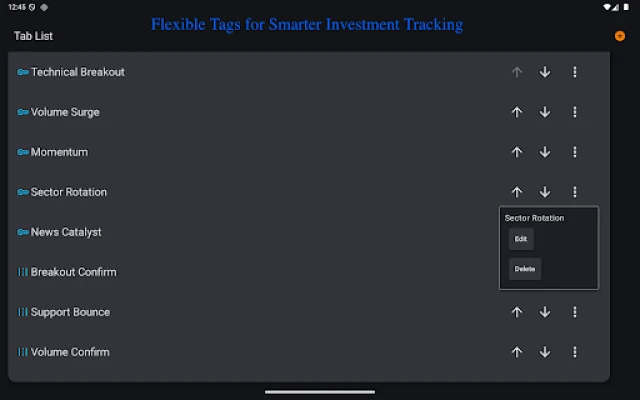Move Sector Rotation down
This screenshot has width=640, height=400.
545,192
